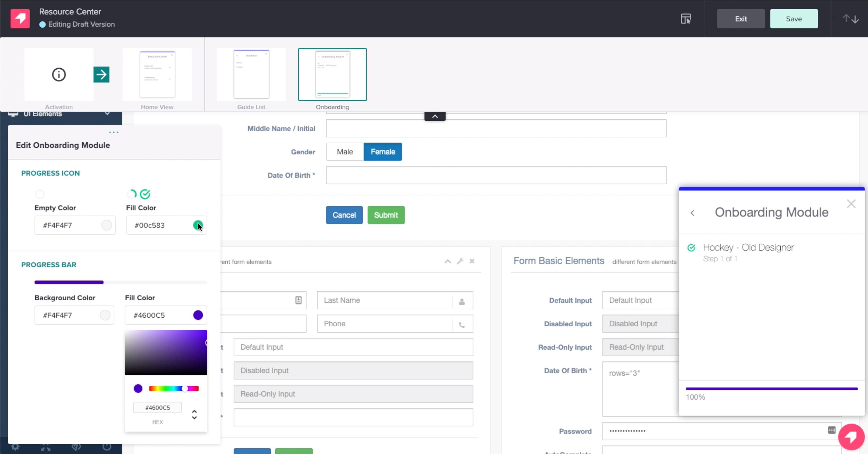Select the Female gender option
The width and height of the screenshot is (868, 454).
pos(383,152)
